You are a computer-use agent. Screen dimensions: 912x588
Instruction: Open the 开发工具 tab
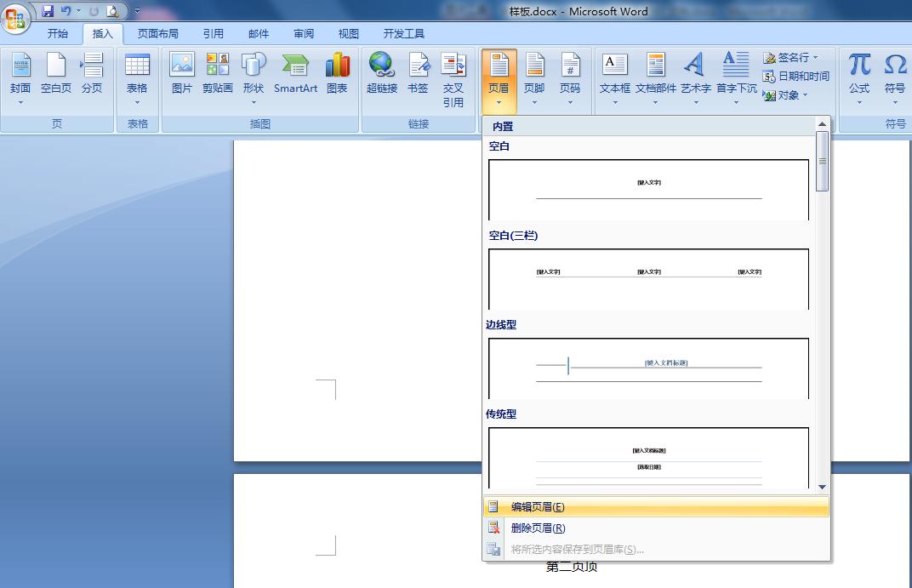click(x=403, y=34)
